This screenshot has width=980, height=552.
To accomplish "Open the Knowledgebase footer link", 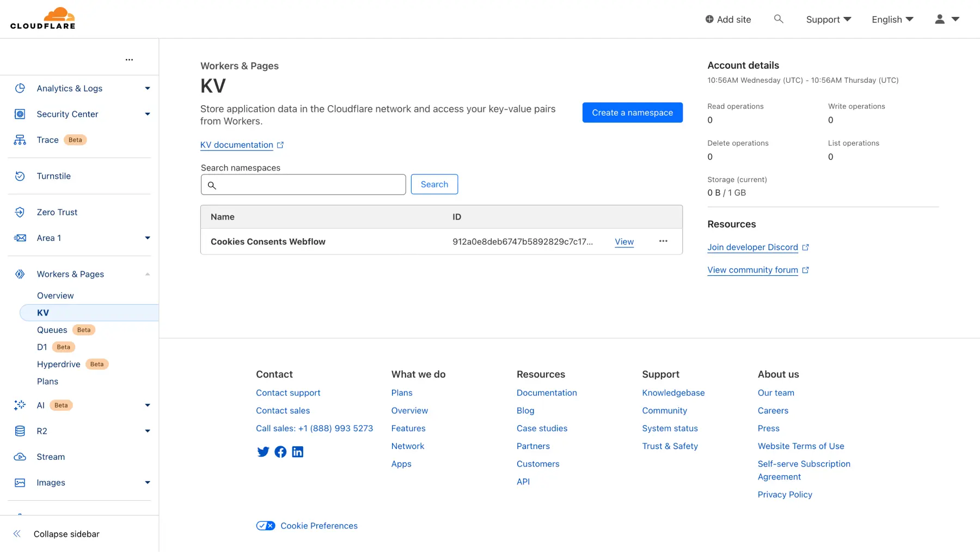I will (673, 393).
